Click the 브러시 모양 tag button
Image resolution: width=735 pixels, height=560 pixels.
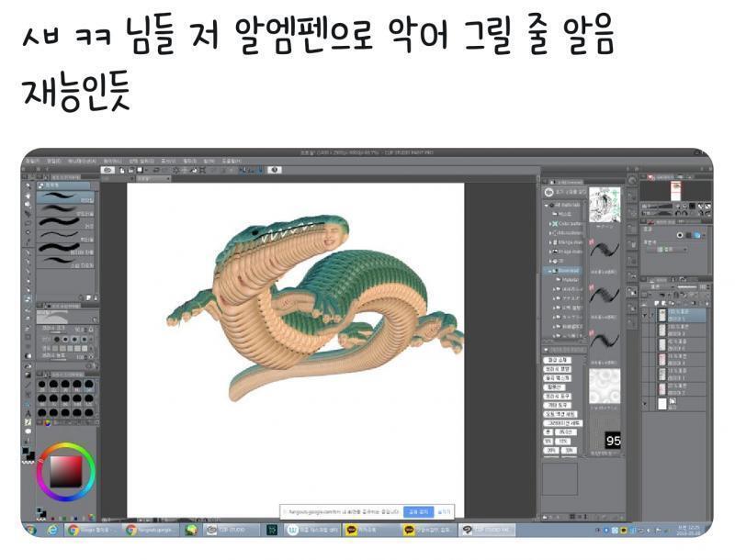tap(558, 369)
